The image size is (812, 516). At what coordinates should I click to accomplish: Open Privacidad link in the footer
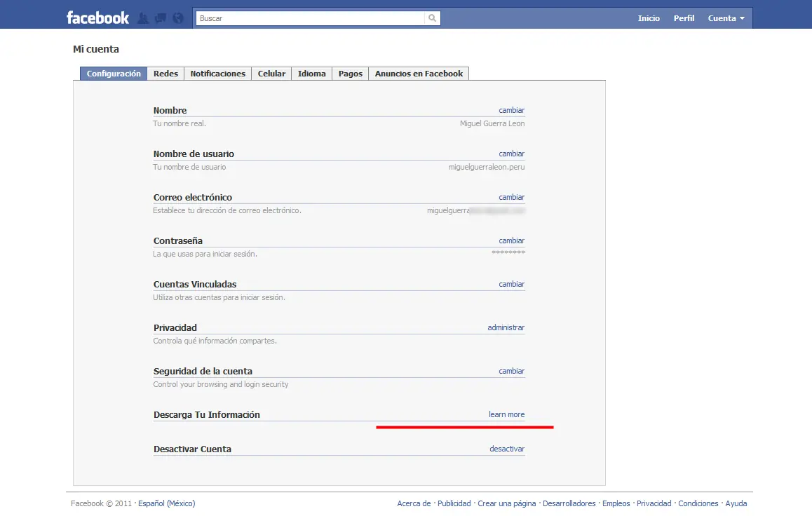click(654, 503)
